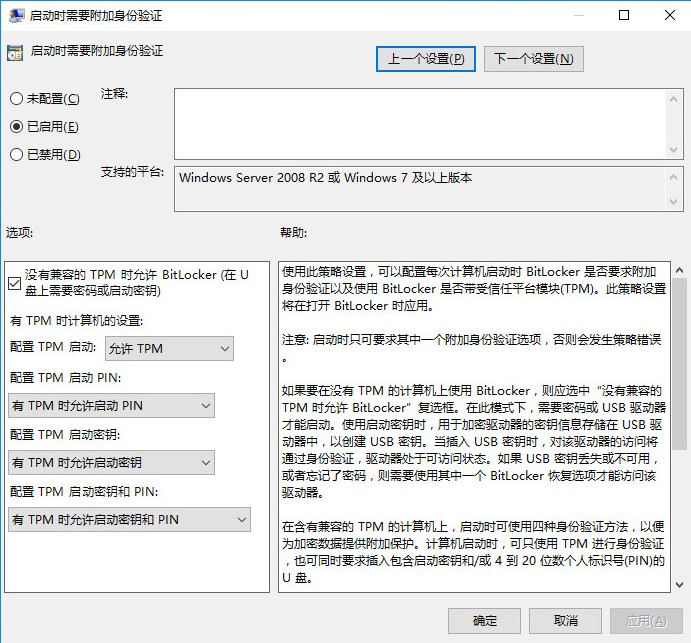The image size is (691, 643).
Task: Click the comment box scroll up arrow
Action: click(673, 99)
